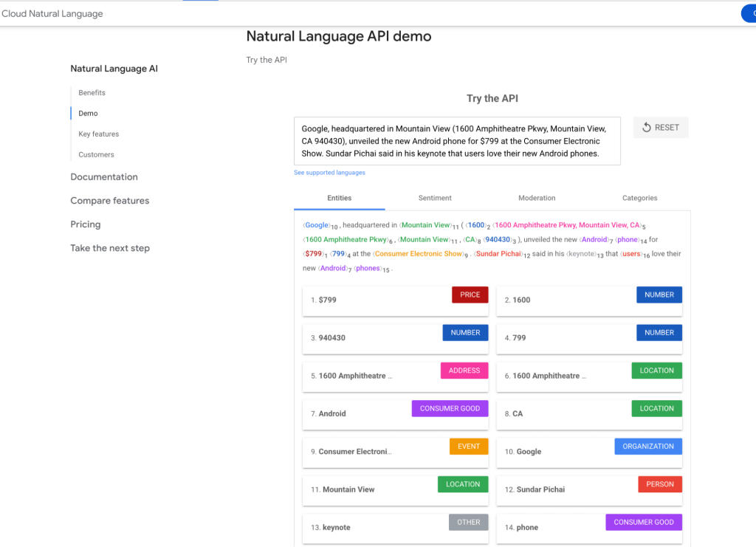Click the PRICE tag on the $799 card
This screenshot has width=756, height=547.
470,295
